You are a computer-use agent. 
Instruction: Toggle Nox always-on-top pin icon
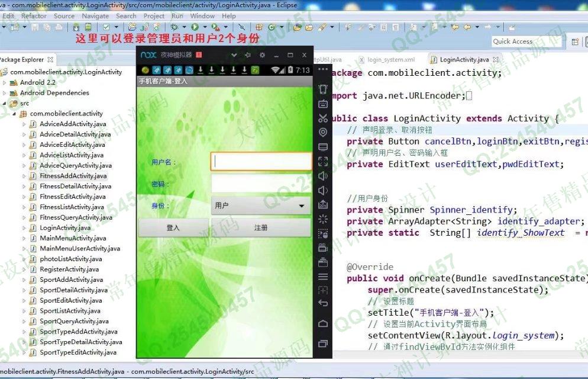pos(248,55)
